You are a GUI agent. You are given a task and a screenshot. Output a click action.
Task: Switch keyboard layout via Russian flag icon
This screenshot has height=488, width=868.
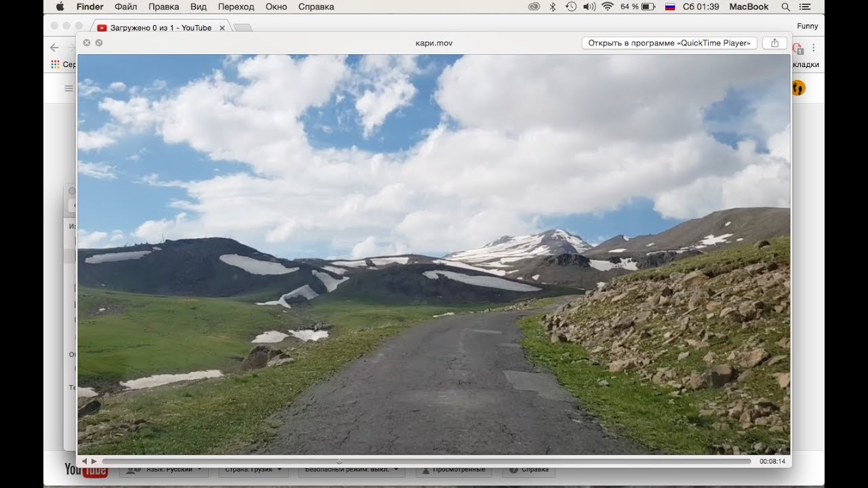[x=670, y=7]
